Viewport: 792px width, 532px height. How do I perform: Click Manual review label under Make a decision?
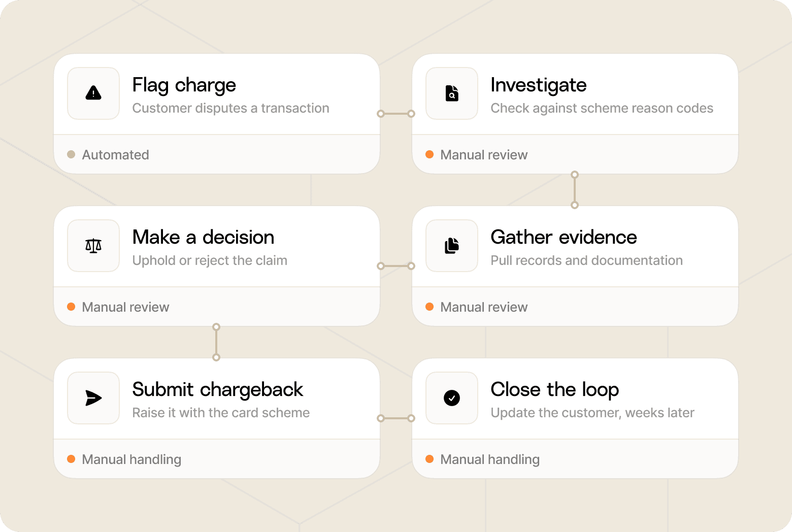tap(125, 307)
